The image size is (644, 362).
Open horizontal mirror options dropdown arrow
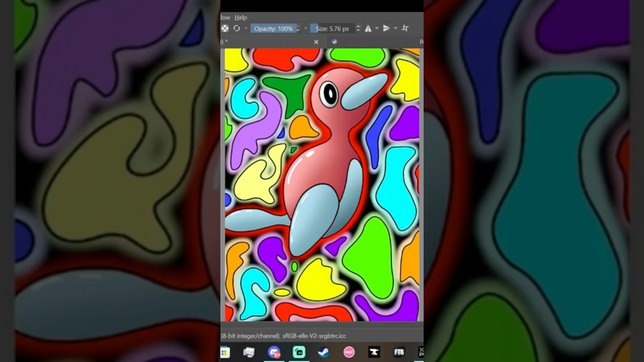click(377, 29)
